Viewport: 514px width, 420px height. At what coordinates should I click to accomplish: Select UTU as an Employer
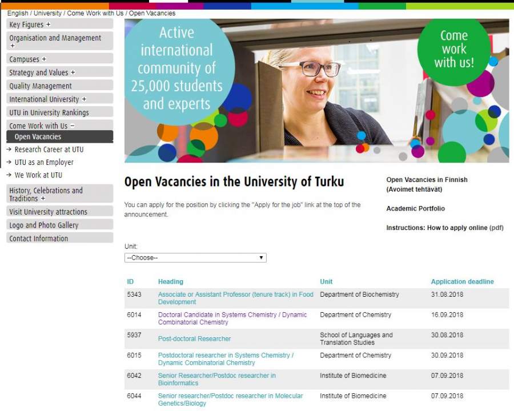44,163
